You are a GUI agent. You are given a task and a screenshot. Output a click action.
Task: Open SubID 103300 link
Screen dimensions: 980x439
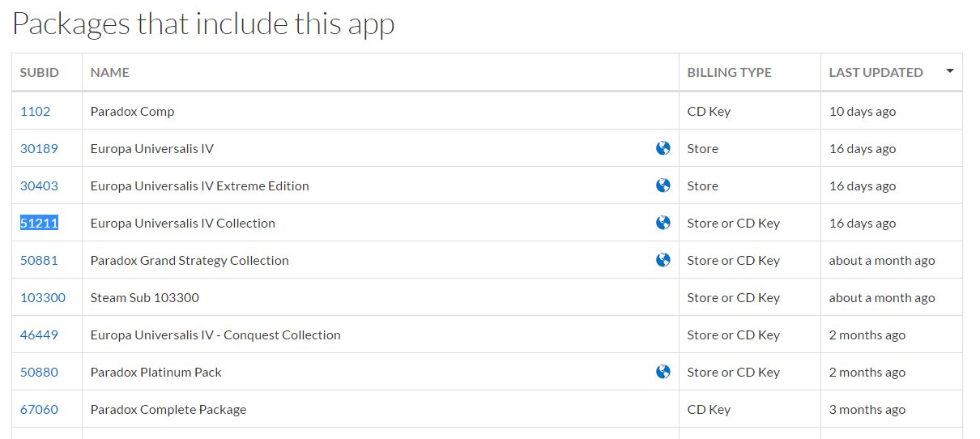point(43,297)
